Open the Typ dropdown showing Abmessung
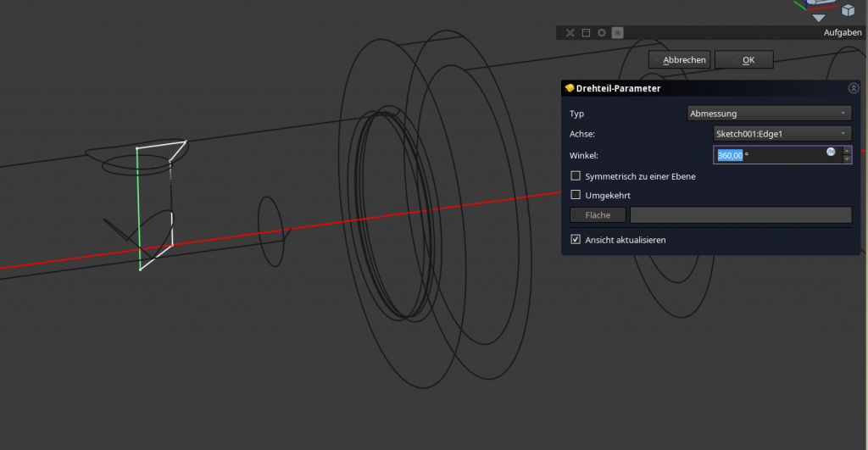 768,114
